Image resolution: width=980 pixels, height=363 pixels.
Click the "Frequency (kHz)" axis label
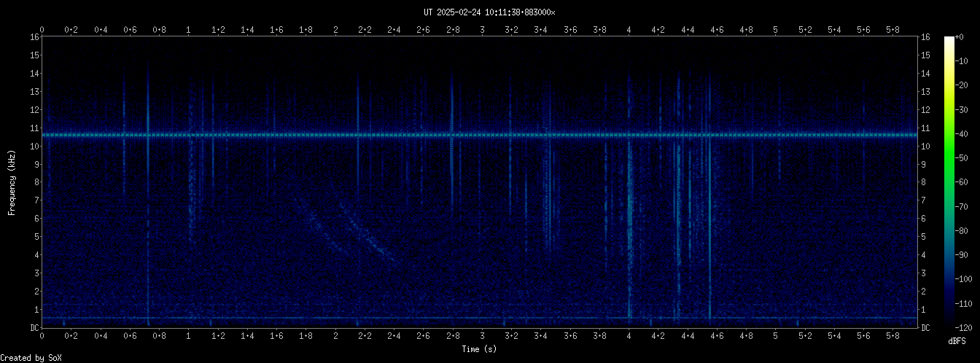click(12, 182)
